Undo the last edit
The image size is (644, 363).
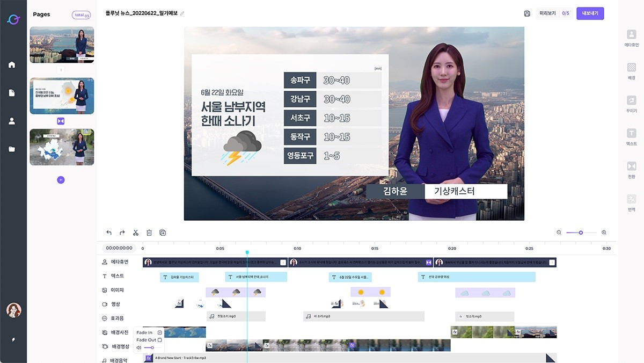point(109,233)
